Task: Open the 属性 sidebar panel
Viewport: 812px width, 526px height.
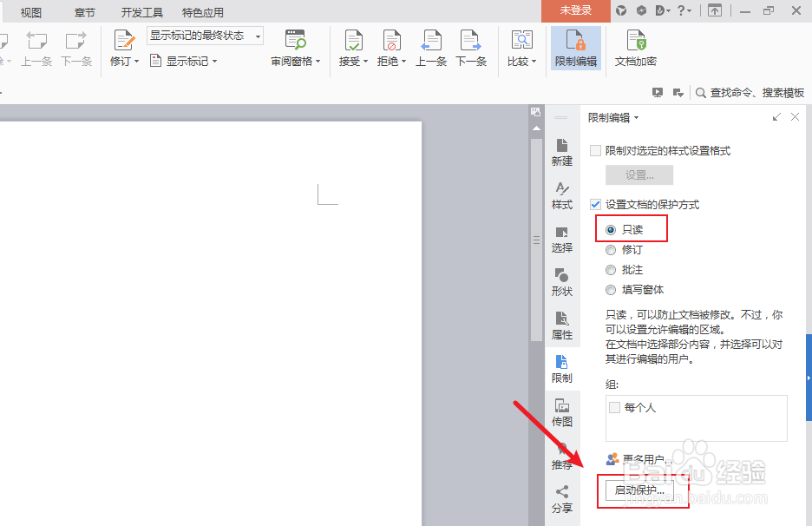Action: tap(561, 325)
